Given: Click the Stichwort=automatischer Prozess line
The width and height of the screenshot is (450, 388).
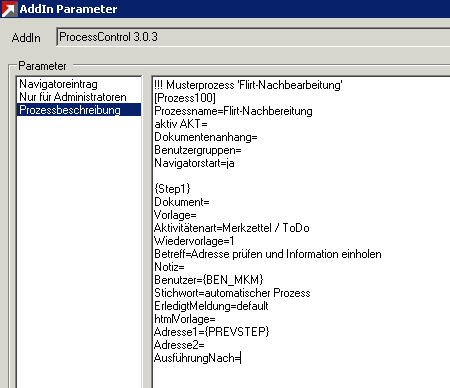Looking at the screenshot, I should coord(232,293).
